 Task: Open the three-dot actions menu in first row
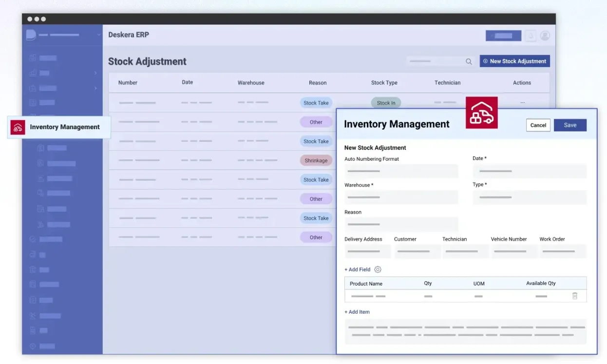pos(522,103)
